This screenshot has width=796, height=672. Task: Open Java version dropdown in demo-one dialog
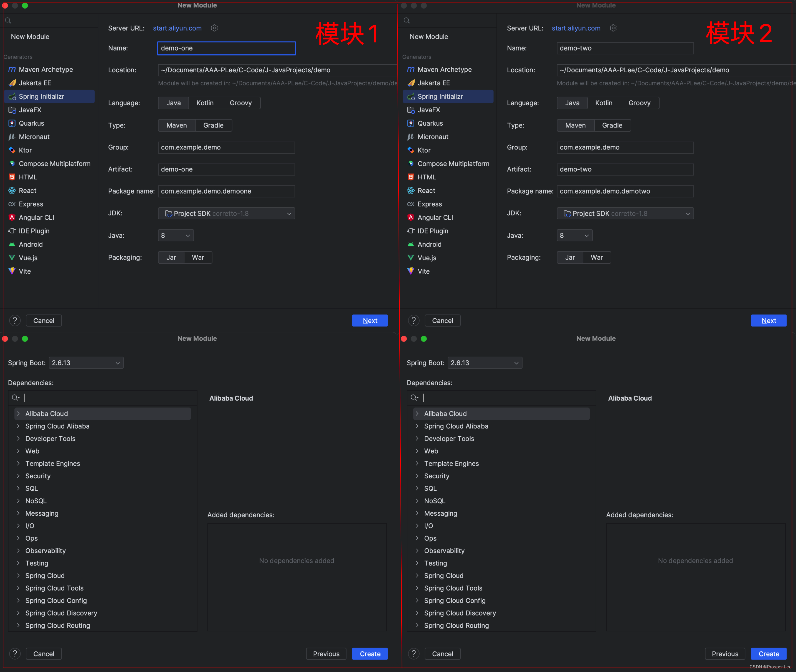pyautogui.click(x=176, y=235)
